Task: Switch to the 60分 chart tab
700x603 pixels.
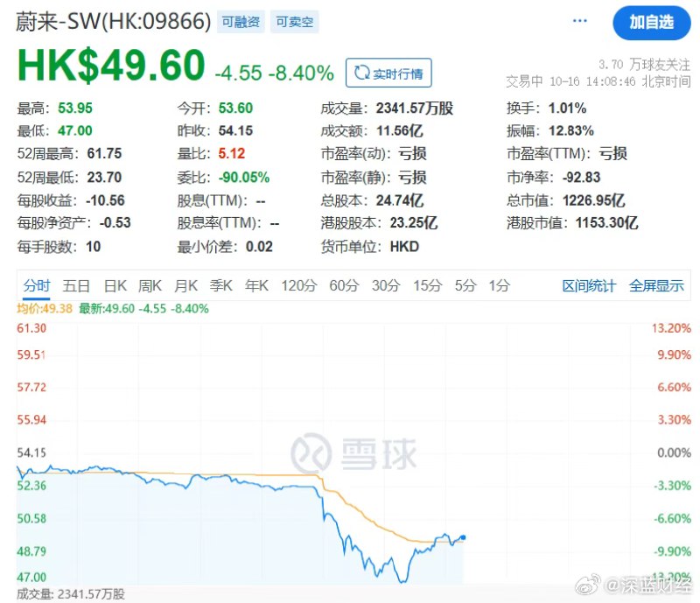Action: pyautogui.click(x=344, y=285)
